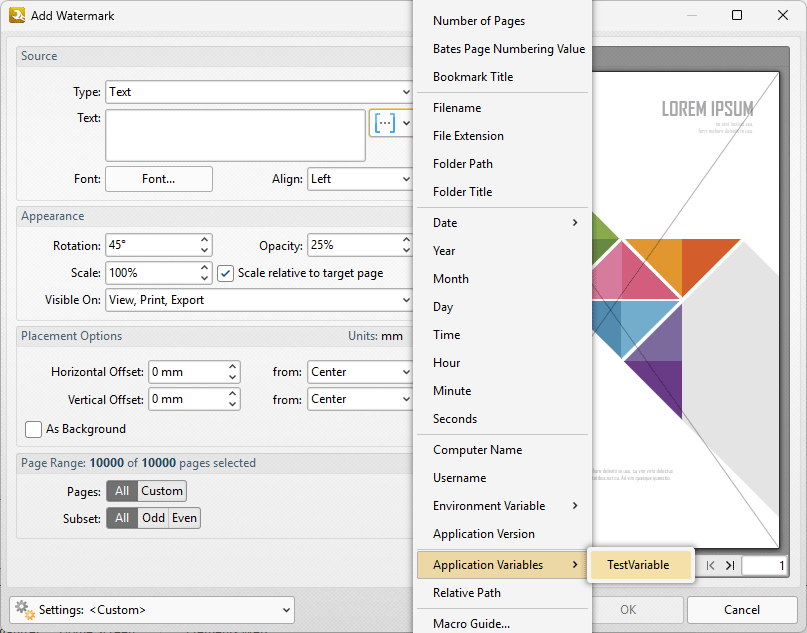Expand the Date submenu
Viewport: 807px width, 633px height.
click(502, 223)
